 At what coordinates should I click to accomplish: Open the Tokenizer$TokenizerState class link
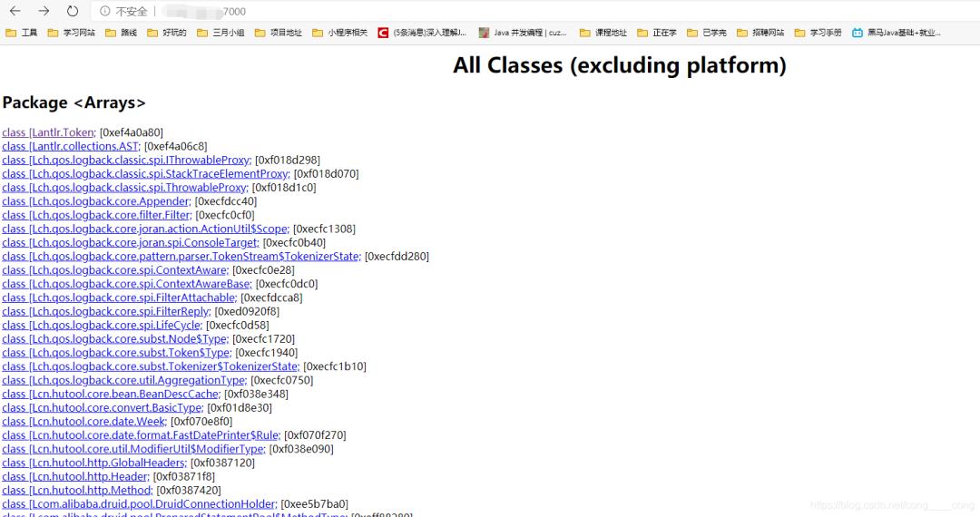(151, 366)
